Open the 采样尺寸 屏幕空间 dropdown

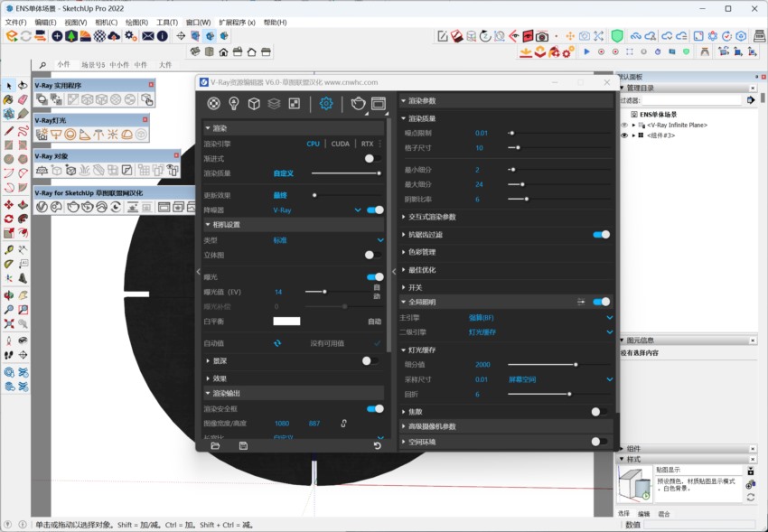[609, 379]
